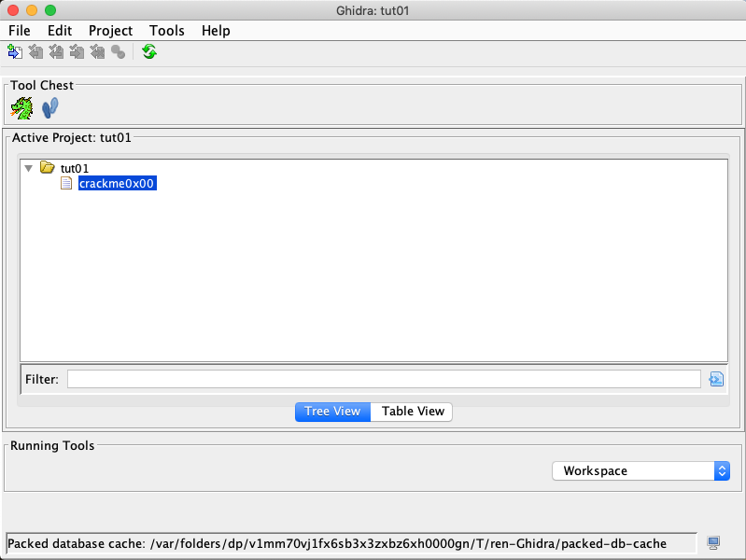Switch to Table View
The height and width of the screenshot is (560, 746).
pyautogui.click(x=413, y=412)
